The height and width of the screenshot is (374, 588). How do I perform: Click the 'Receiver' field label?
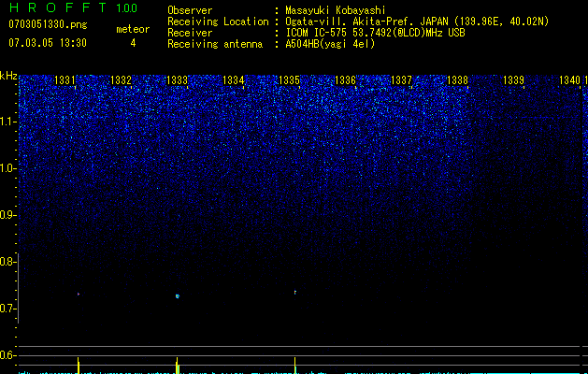[x=190, y=33]
